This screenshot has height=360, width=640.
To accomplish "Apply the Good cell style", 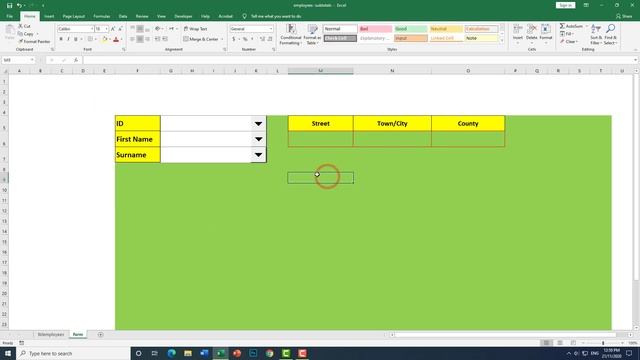I will [x=411, y=29].
